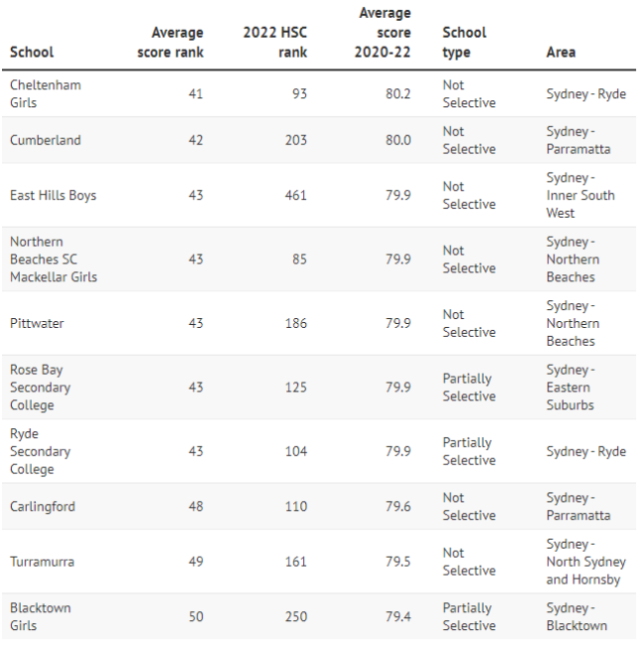This screenshot has width=644, height=648.
Task: Click the Cumberland school name
Action: coord(46,140)
